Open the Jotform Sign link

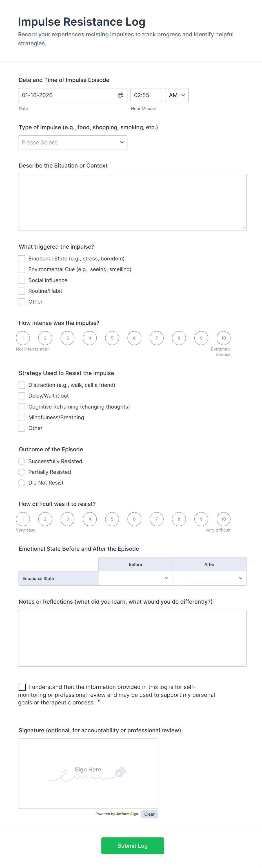click(127, 813)
